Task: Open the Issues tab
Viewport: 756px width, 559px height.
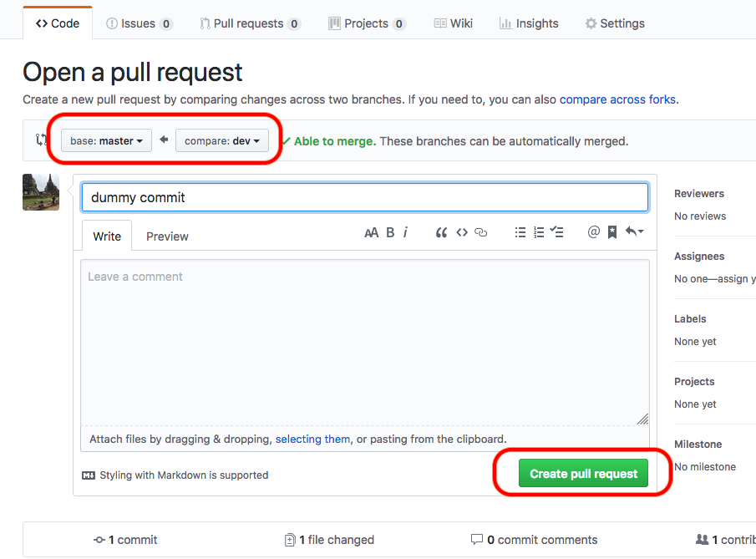Action: (x=140, y=23)
